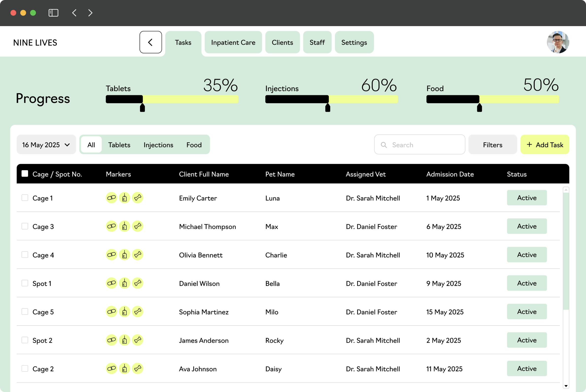Screen dimensions: 586x392
Task: Click Active status for Michael Thompson
Action: pyautogui.click(x=527, y=226)
